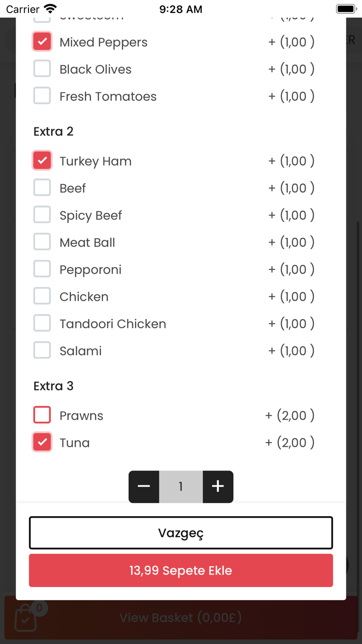Check the Beef topping option
Screen dimensions: 362x644
[x=42, y=187]
